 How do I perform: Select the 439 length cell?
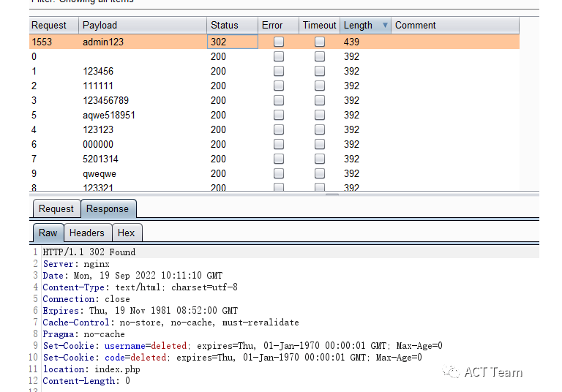tap(365, 42)
